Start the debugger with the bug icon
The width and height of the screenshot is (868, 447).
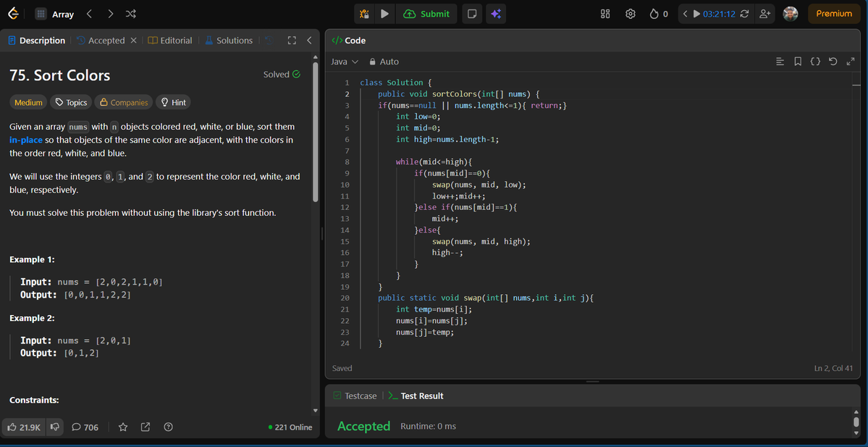point(364,14)
